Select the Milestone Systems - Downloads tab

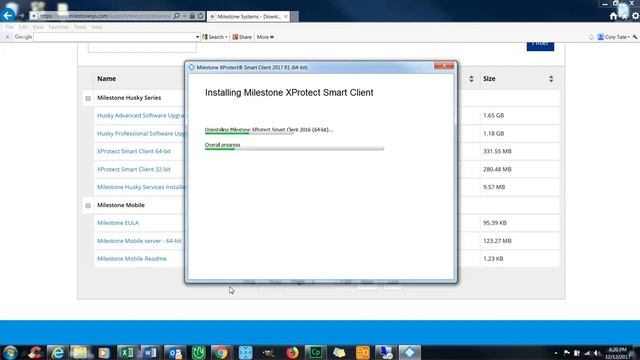tap(249, 16)
